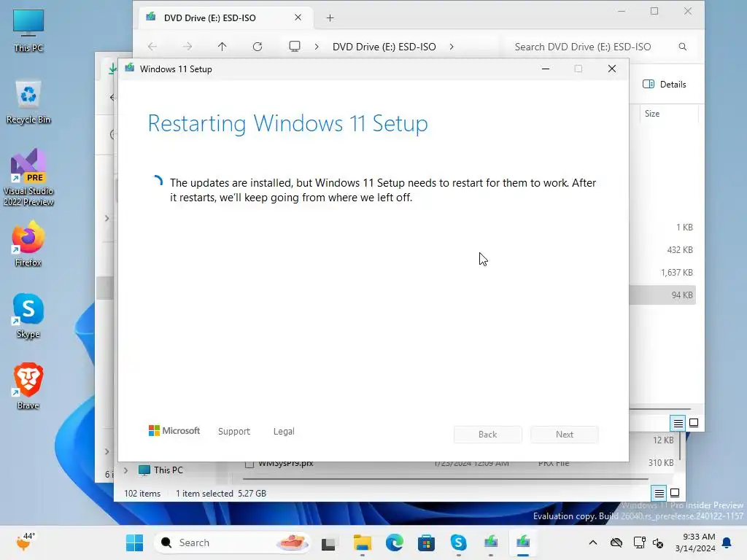747x560 pixels.
Task: Click the horizontal scrollbar in file list
Action: coord(445,478)
